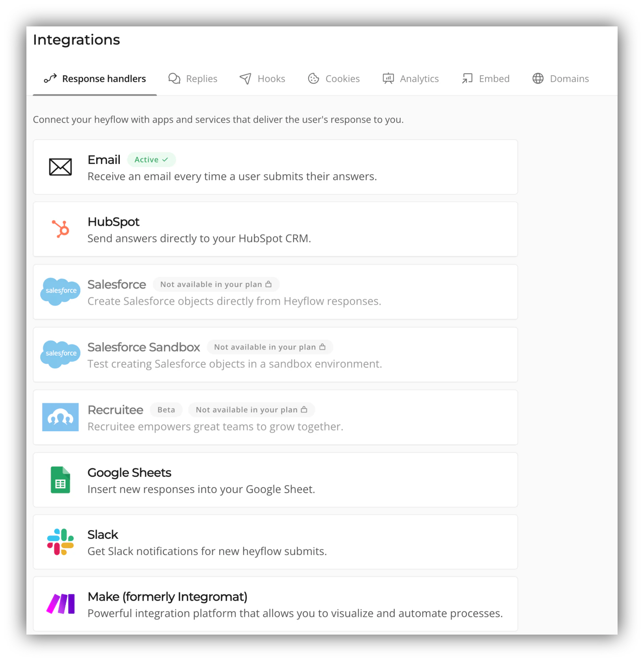Click the Response handlers route icon
Viewport: 644px width, 661px height.
50,78
